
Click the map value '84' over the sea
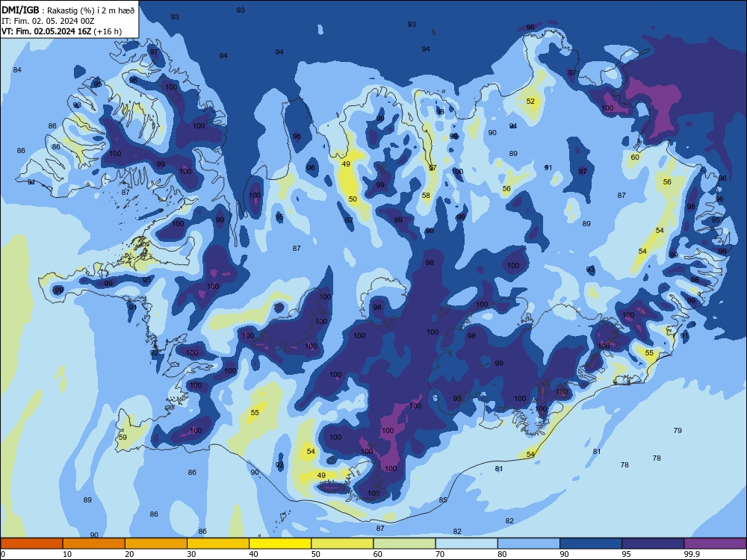point(17,70)
